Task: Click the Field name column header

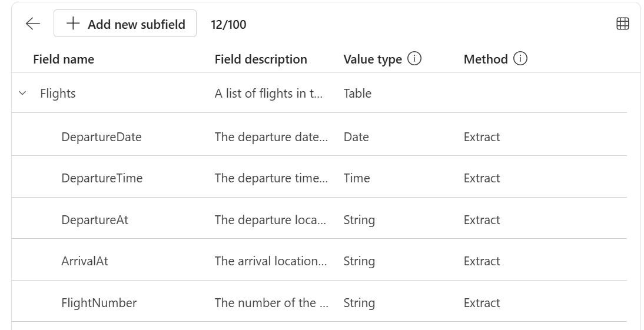Action: (x=64, y=59)
